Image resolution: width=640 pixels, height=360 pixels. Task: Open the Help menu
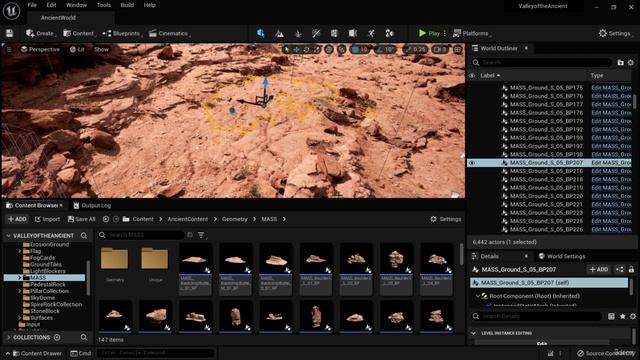(150, 5)
